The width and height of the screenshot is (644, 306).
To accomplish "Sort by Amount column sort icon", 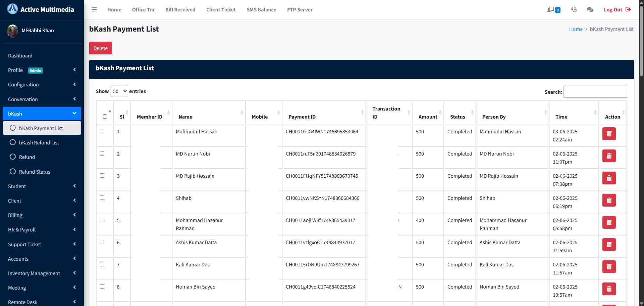I will point(440,112).
